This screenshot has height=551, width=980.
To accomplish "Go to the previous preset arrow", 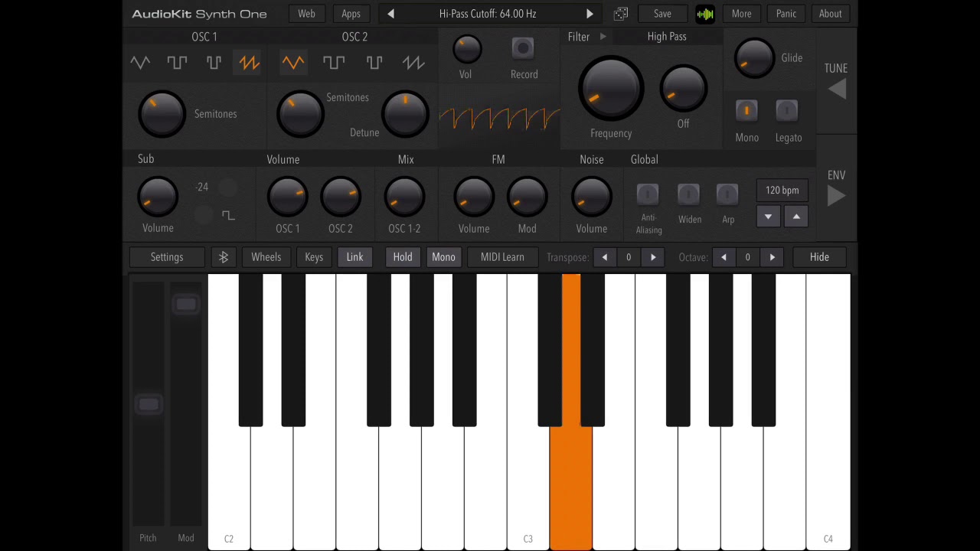I will pyautogui.click(x=390, y=14).
